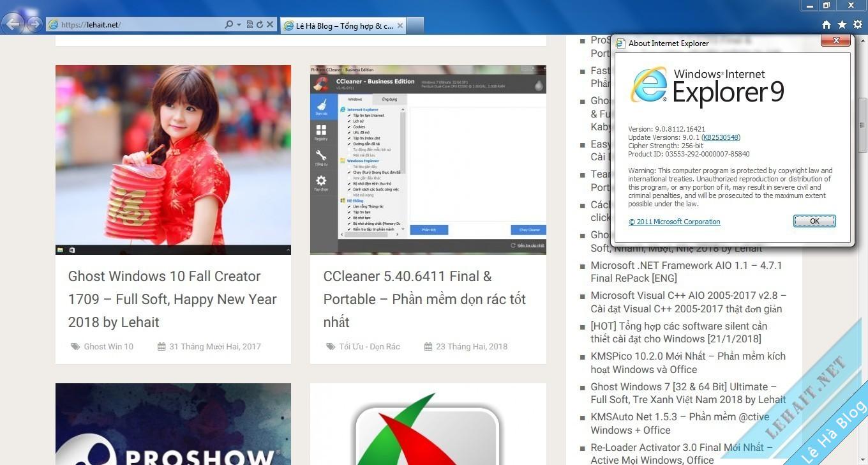Viewport: 868px width, 465px height.
Task: Click the About Internet Explorer title icon
Action: (620, 43)
